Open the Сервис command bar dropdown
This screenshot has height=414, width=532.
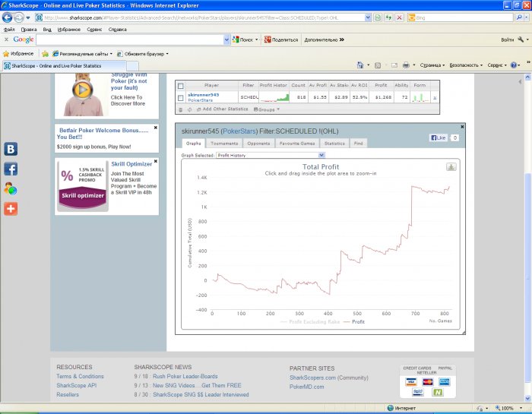tap(497, 65)
